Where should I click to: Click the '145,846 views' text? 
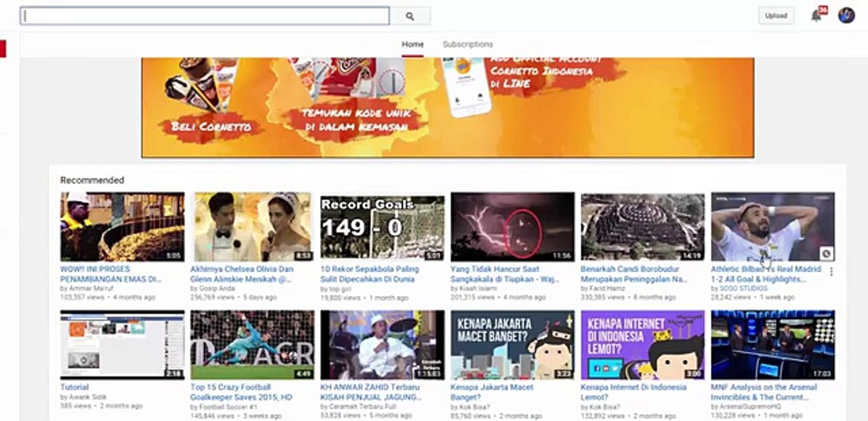click(x=212, y=416)
